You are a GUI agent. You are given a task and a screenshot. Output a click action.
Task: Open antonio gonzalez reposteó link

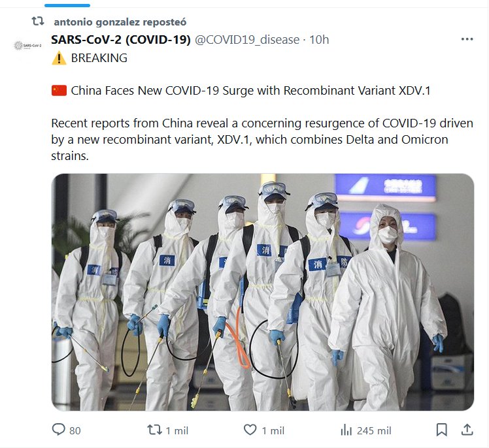pyautogui.click(x=120, y=22)
